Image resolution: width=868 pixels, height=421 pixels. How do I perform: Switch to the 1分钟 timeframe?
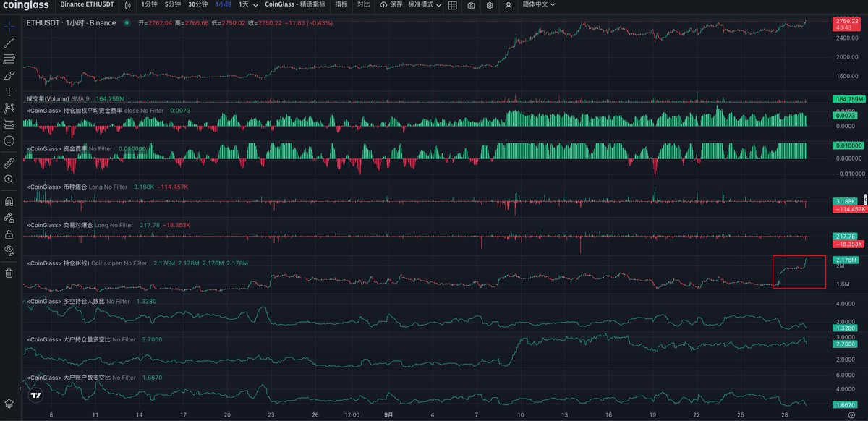point(149,4)
